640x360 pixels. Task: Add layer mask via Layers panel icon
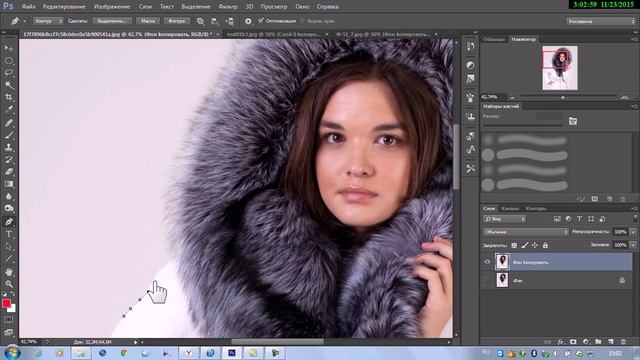pyautogui.click(x=573, y=342)
